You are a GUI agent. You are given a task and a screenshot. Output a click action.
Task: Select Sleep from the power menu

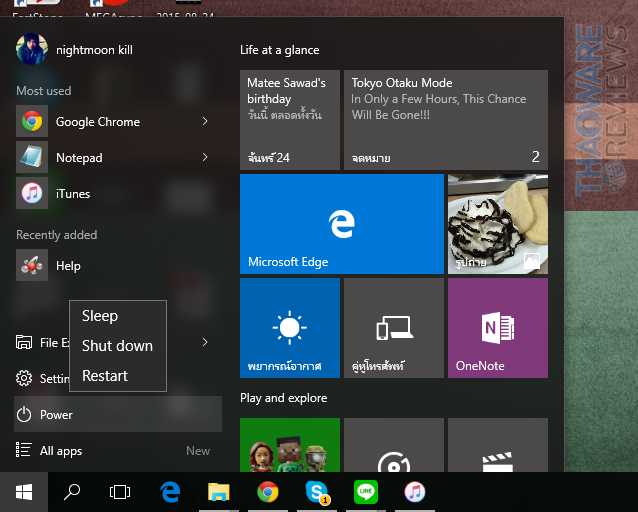[100, 316]
